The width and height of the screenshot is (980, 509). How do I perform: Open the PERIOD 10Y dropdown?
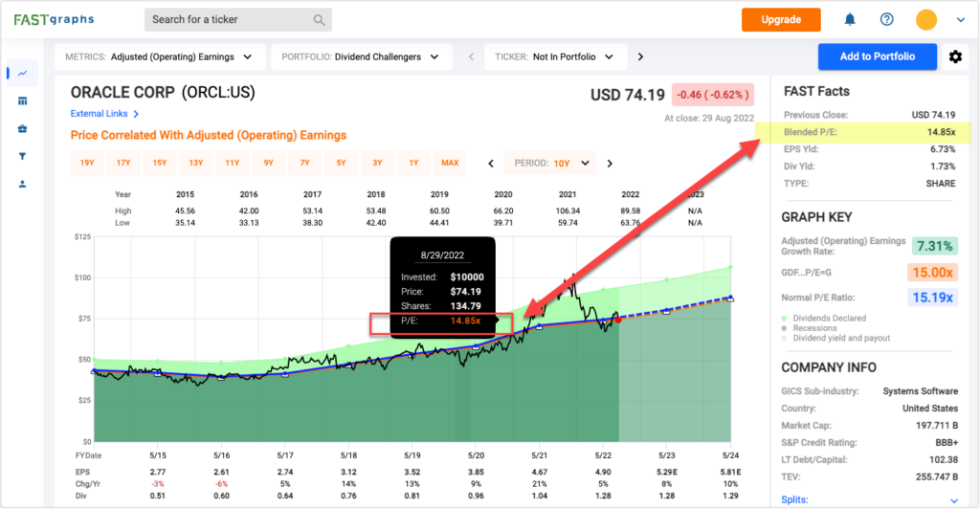pos(550,164)
